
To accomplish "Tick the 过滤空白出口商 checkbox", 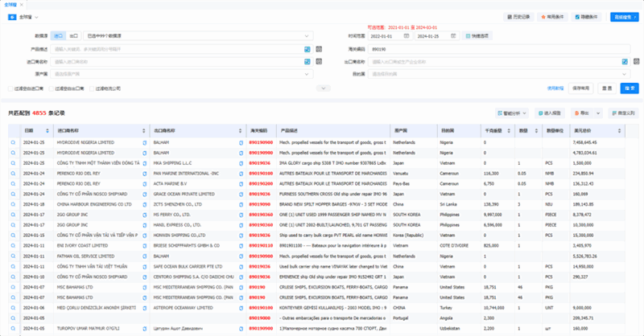I will [51, 88].
